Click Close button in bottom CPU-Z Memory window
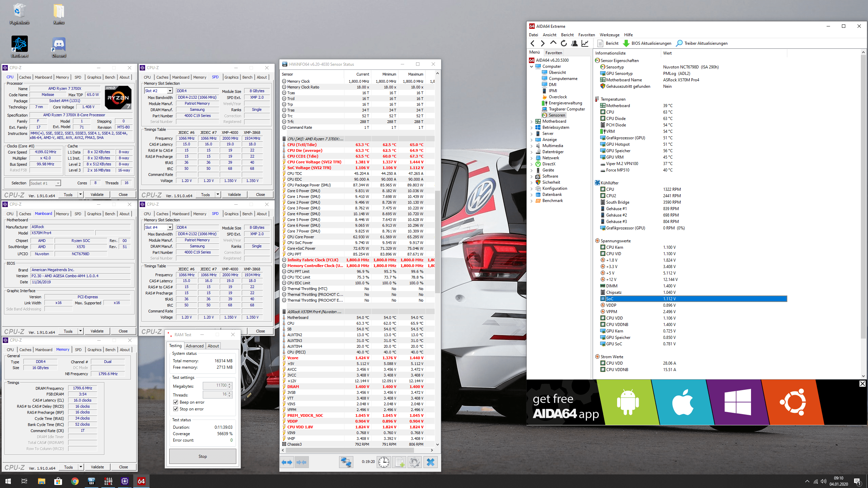 tap(123, 467)
